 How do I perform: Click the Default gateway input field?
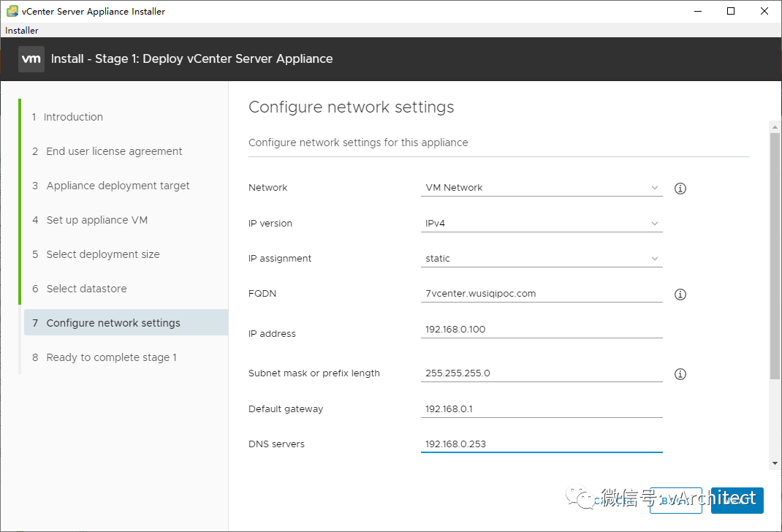click(542, 409)
